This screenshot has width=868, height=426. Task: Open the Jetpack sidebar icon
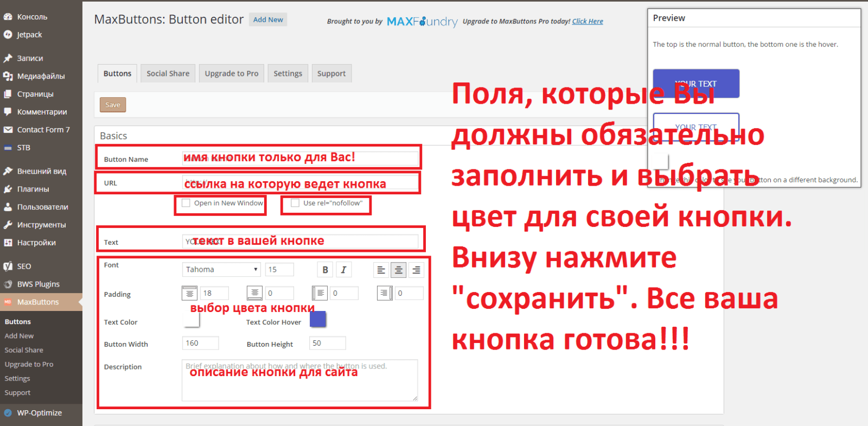8,35
